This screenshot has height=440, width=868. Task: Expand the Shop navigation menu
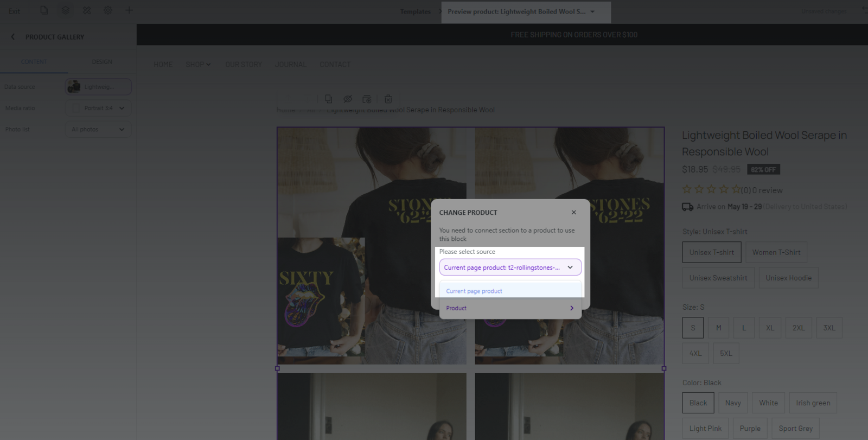point(198,65)
